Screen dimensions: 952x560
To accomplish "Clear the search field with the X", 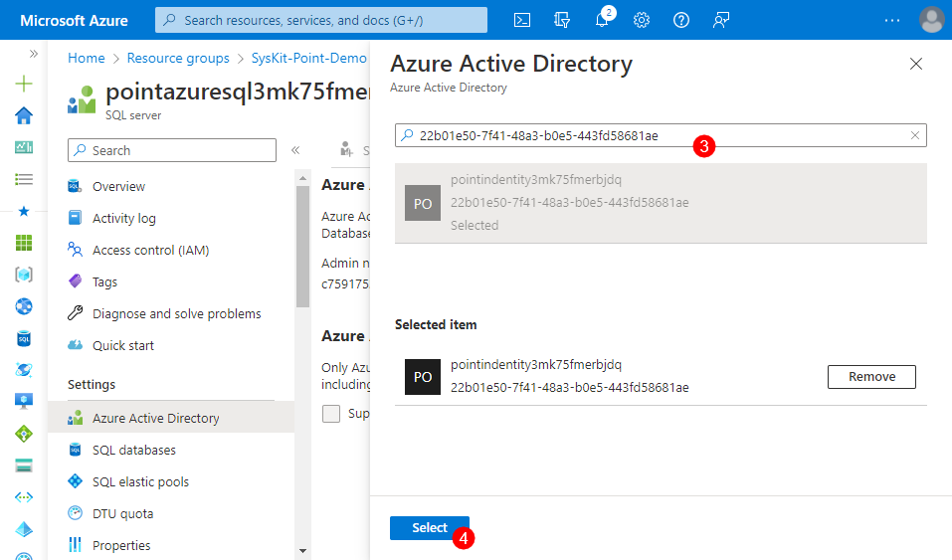I will click(915, 135).
